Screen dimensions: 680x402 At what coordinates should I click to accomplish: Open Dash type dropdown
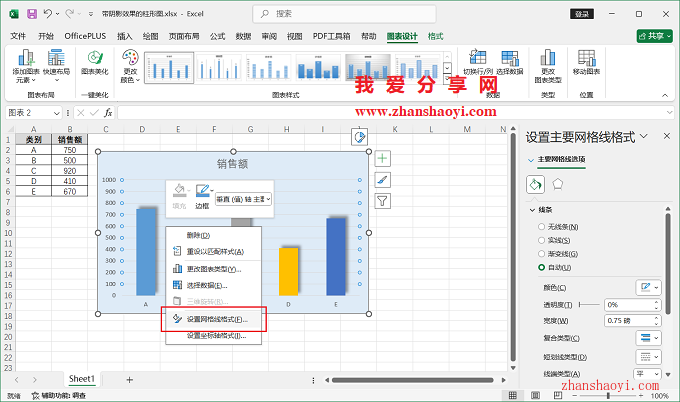[648, 357]
